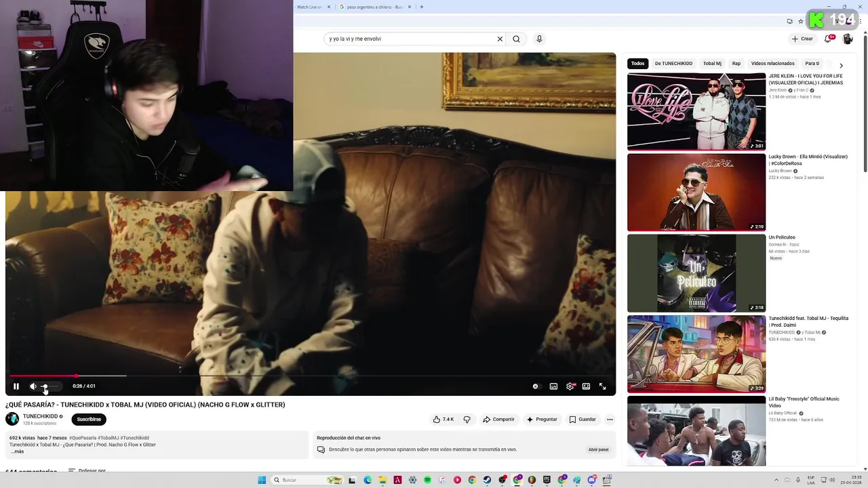Image resolution: width=868 pixels, height=488 pixels.
Task: Select the Tobal Mj filter chip
Action: (712, 64)
